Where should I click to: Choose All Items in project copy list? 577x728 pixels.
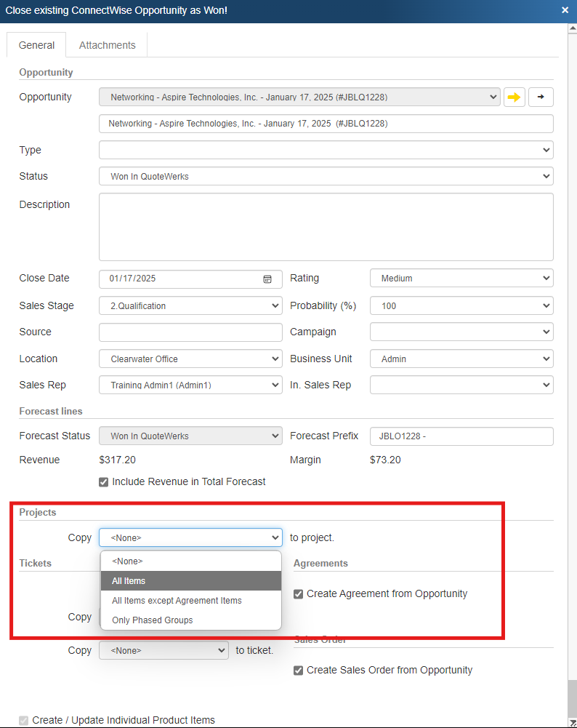pyautogui.click(x=190, y=581)
